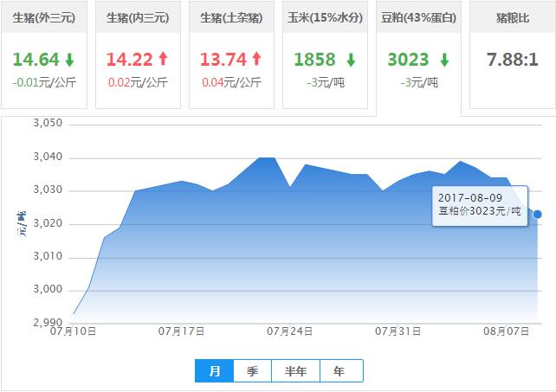
Task: Open the 生猪(土杂猪) price card
Action: tap(231, 55)
